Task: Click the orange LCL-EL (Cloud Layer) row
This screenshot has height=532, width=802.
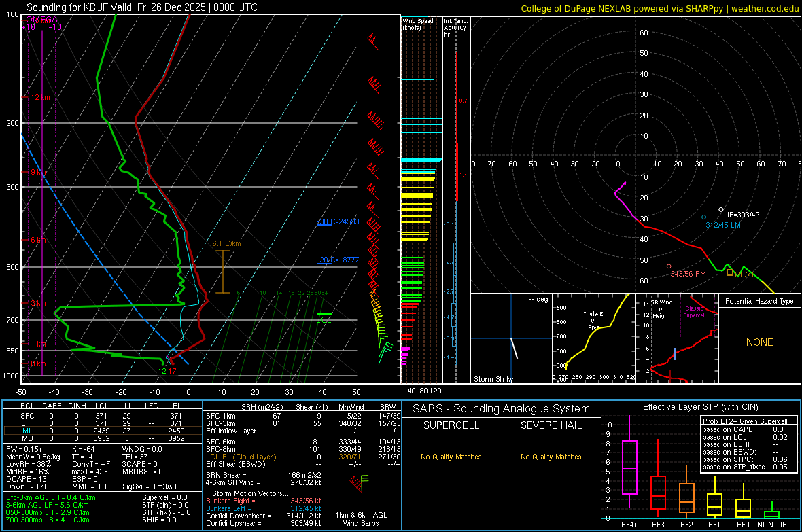Action: (x=303, y=457)
